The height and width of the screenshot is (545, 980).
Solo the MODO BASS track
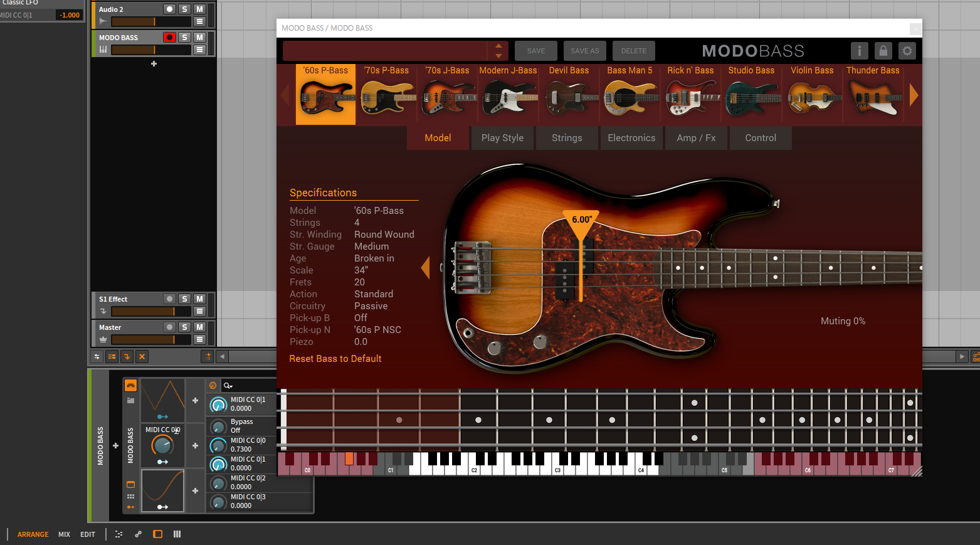tap(184, 38)
